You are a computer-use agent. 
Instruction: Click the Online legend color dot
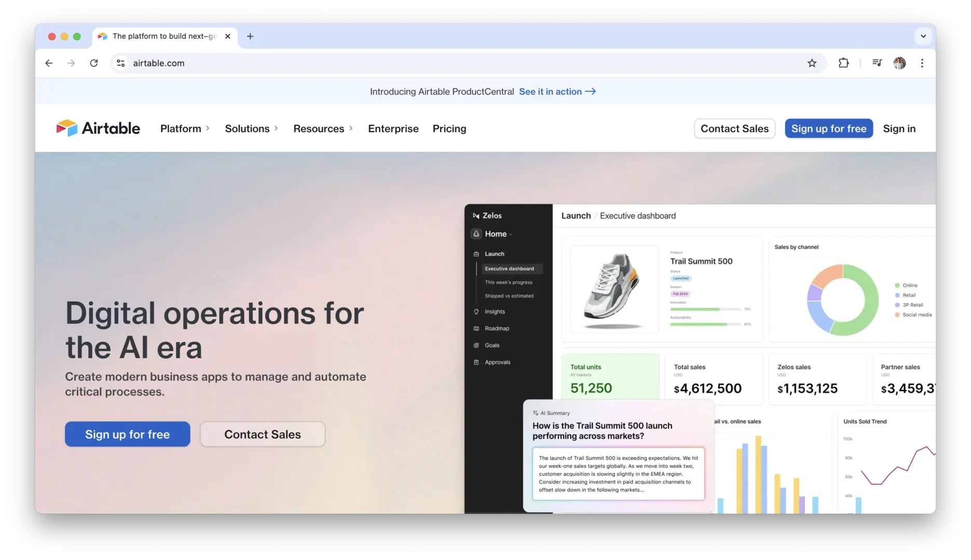point(897,286)
